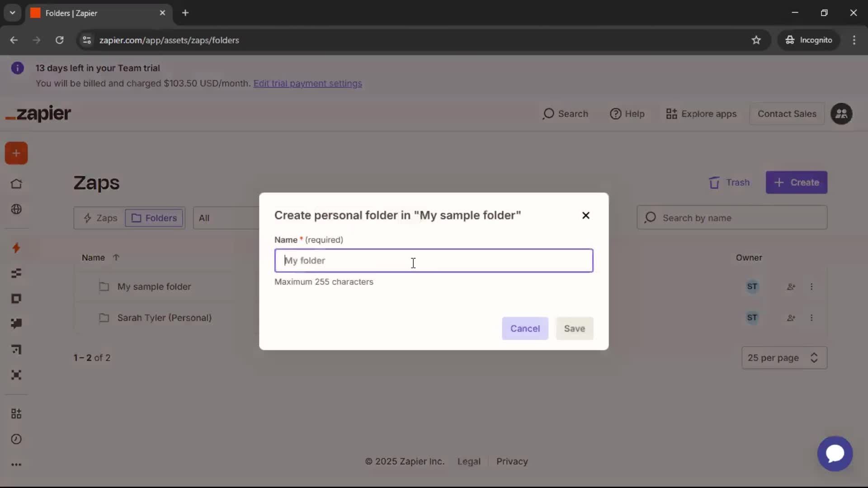Image resolution: width=868 pixels, height=488 pixels.
Task: Bookmark this page with the star
Action: (756, 40)
